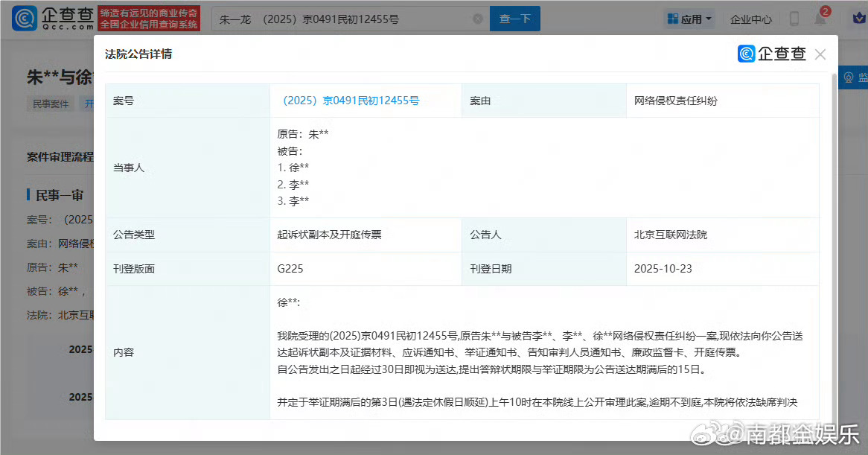Open the notification bell with badge 2
This screenshot has width=868, height=455.
pos(820,19)
